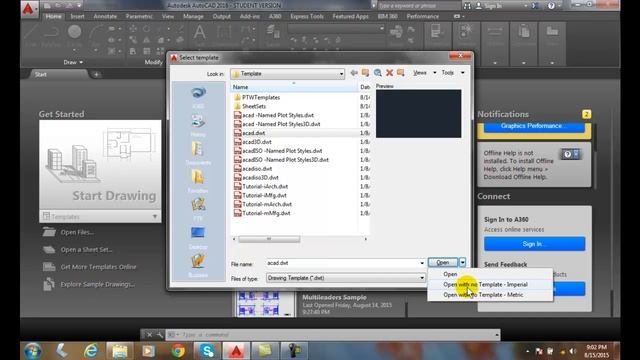The height and width of the screenshot is (360, 640).
Task: Open the Favorites location in places sidebar
Action: pyautogui.click(x=198, y=181)
